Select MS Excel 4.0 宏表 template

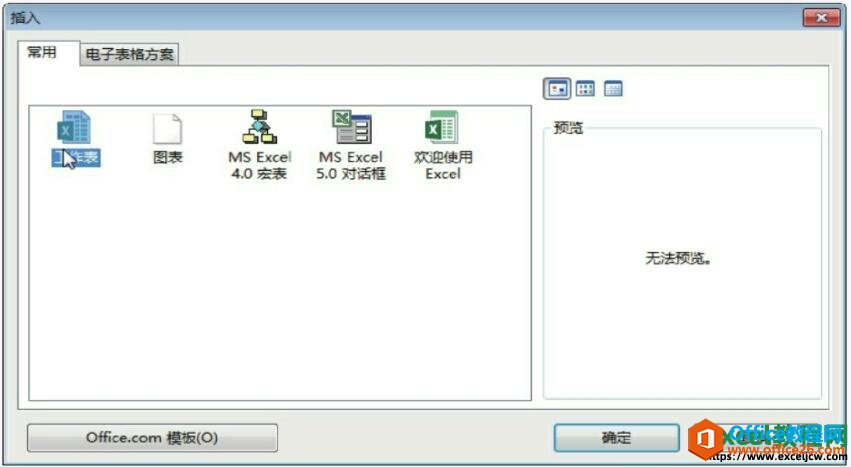[x=259, y=146]
